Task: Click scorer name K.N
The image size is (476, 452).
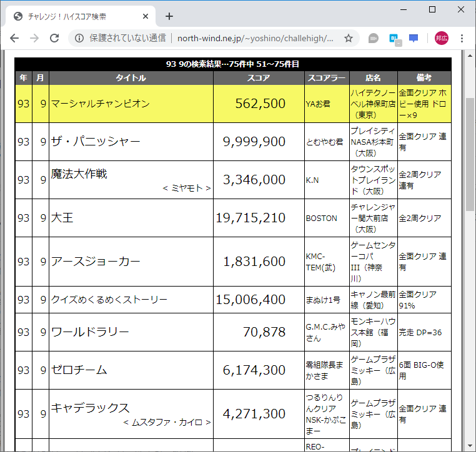Action: (312, 180)
